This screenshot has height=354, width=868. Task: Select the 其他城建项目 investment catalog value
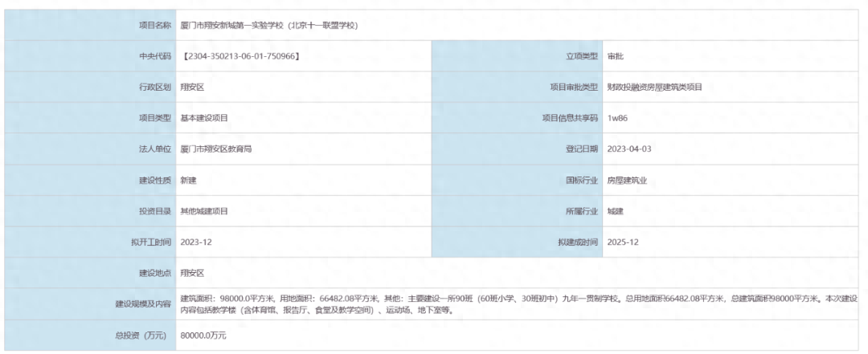(204, 211)
